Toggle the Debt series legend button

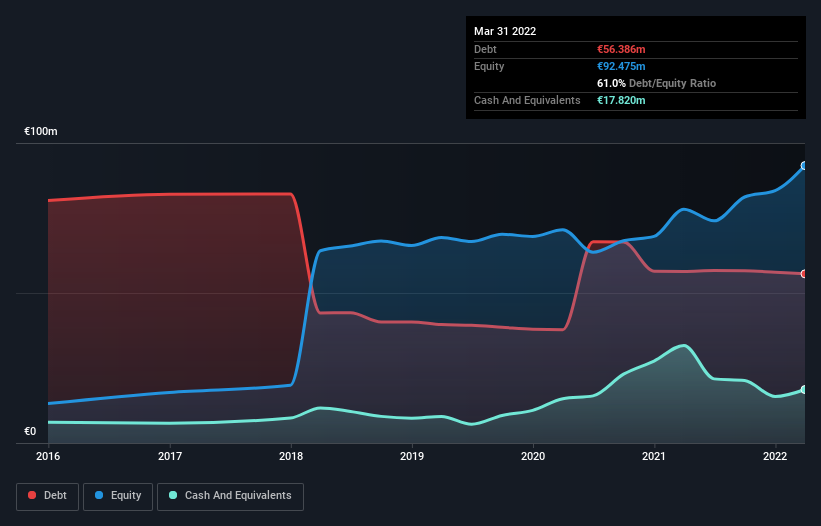[x=48, y=496]
